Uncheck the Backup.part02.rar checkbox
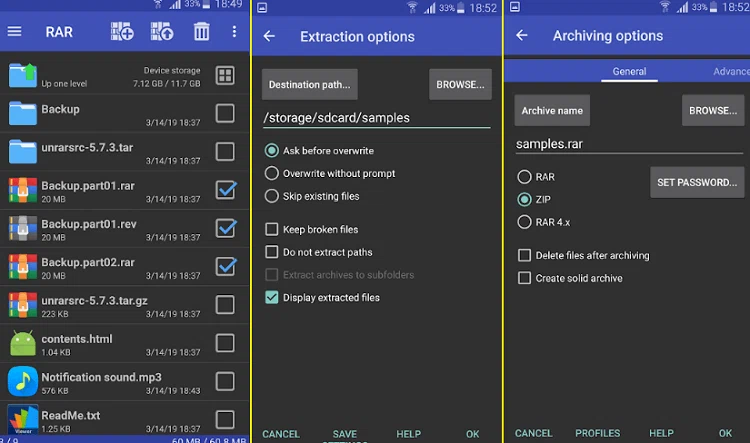 pos(226,266)
